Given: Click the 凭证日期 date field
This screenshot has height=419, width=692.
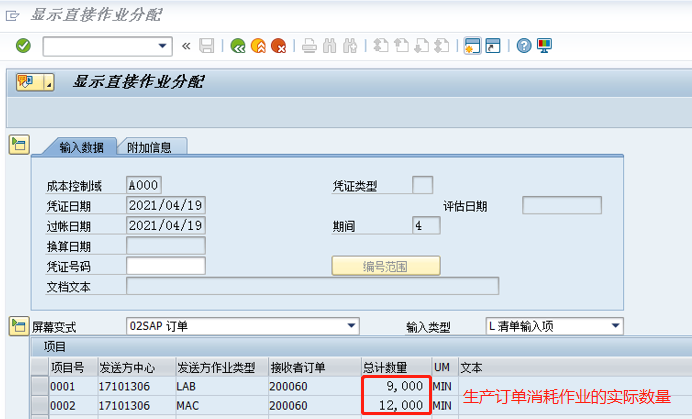Looking at the screenshot, I should click(x=166, y=205).
